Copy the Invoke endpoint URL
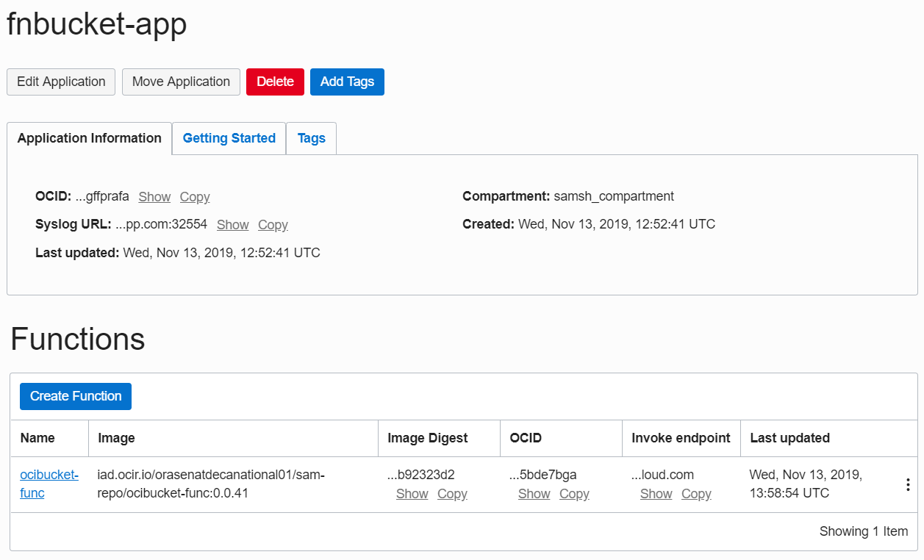 tap(696, 494)
